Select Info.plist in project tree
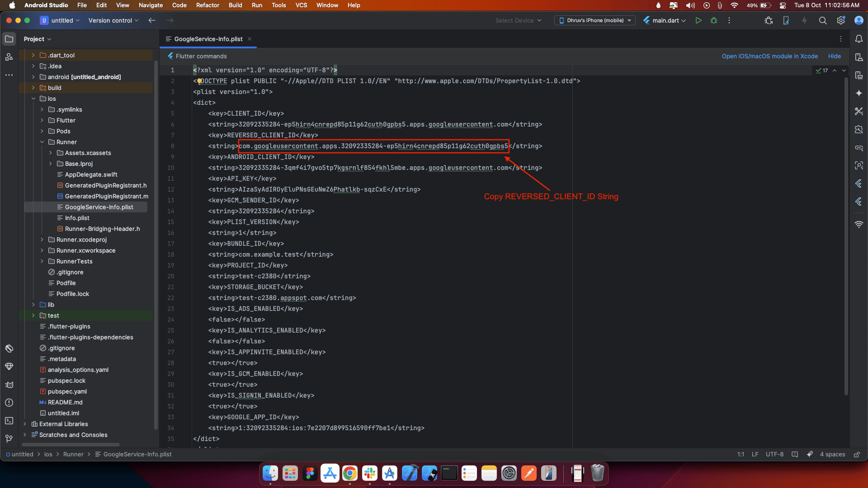Image resolution: width=868 pixels, height=488 pixels. click(77, 218)
